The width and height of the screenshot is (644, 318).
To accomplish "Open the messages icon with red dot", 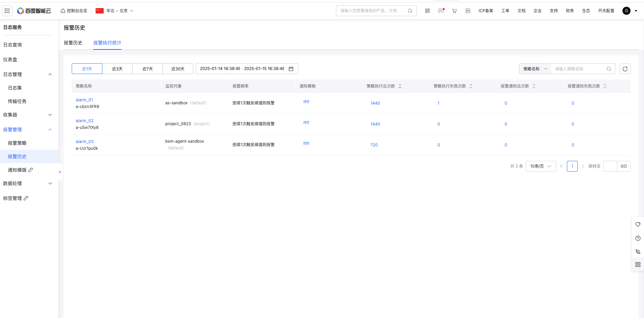I will (x=441, y=11).
